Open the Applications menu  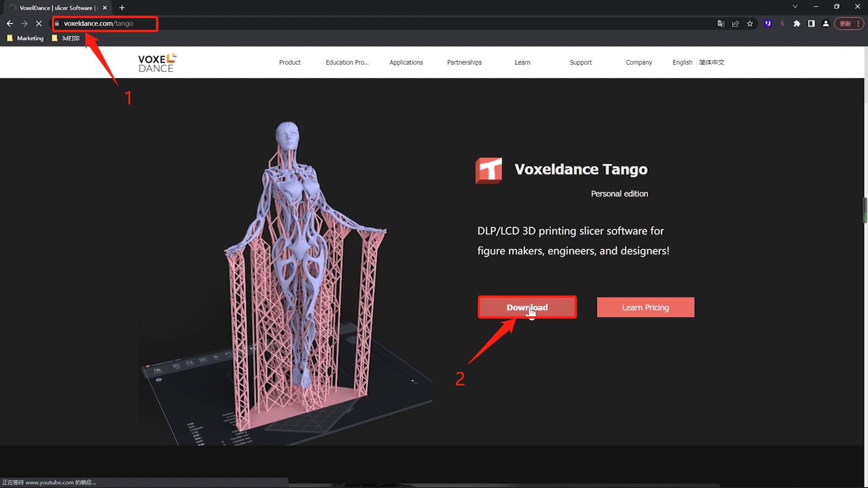click(406, 62)
